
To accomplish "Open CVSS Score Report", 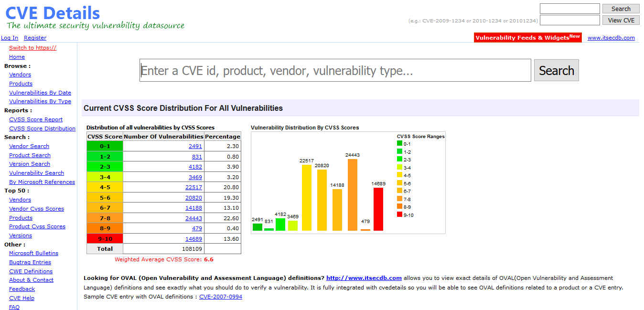I will [x=36, y=119].
